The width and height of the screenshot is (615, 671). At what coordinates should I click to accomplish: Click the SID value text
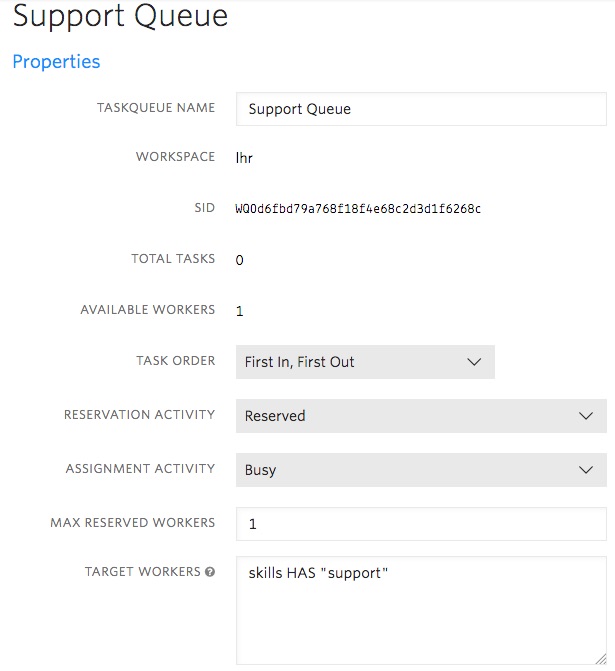358,209
